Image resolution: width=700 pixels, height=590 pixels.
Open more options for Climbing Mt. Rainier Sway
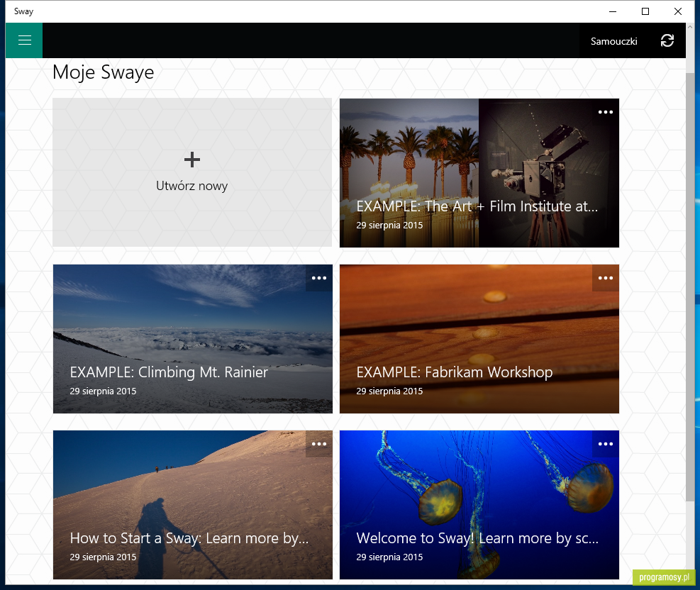(x=318, y=278)
